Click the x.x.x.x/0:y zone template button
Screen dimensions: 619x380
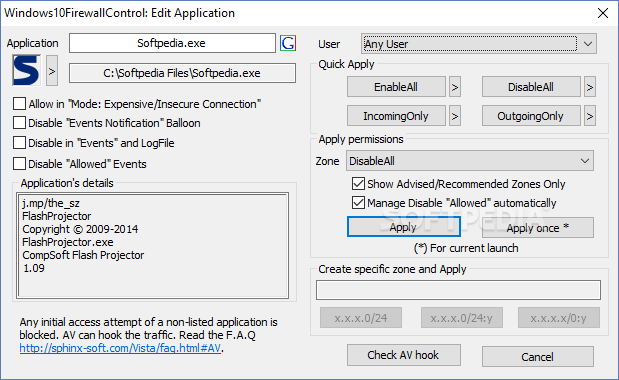[559, 318]
